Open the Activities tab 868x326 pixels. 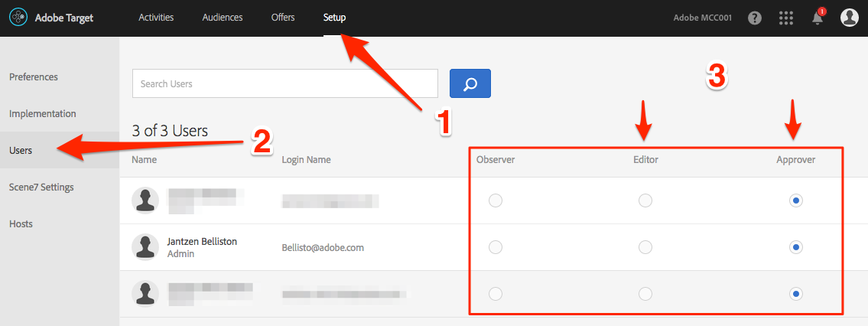(x=156, y=18)
